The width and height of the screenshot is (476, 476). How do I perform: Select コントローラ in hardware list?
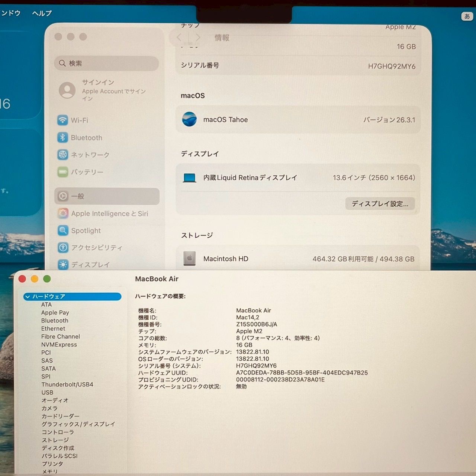58,432
